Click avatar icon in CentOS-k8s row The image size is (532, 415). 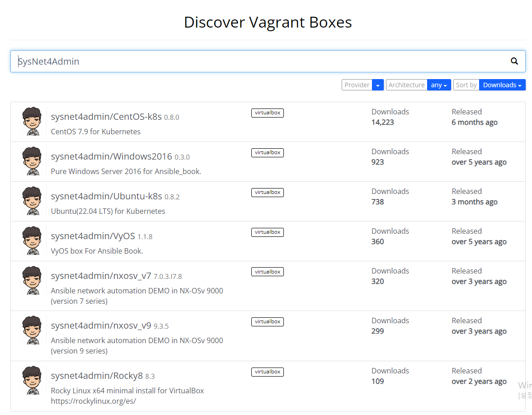click(32, 122)
